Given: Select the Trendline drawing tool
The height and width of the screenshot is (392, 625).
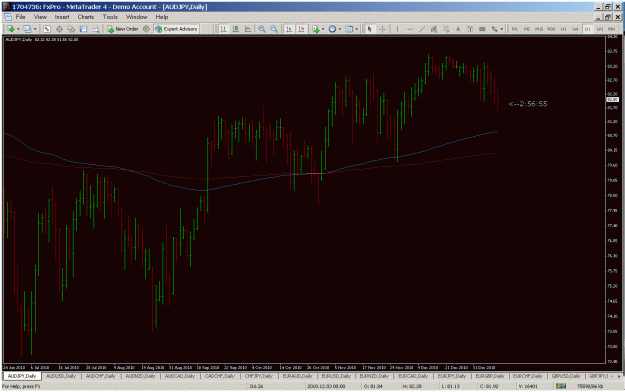Looking at the screenshot, I should tap(422, 29).
